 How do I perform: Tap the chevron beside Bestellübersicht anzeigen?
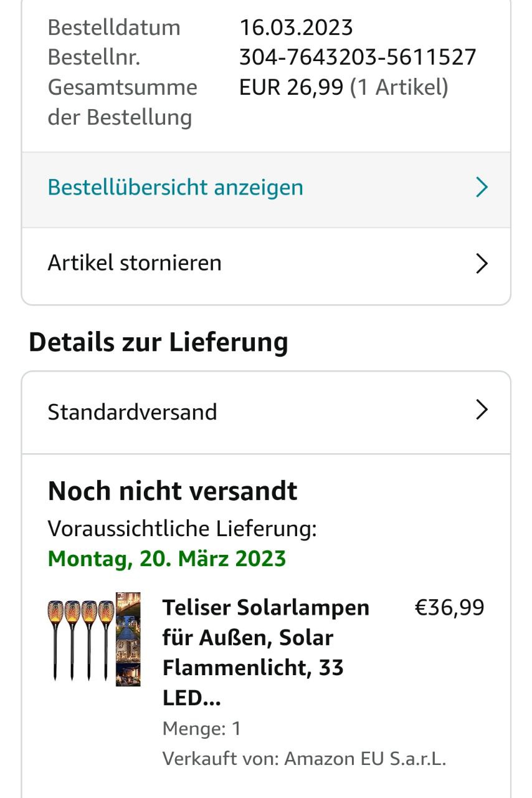click(482, 187)
